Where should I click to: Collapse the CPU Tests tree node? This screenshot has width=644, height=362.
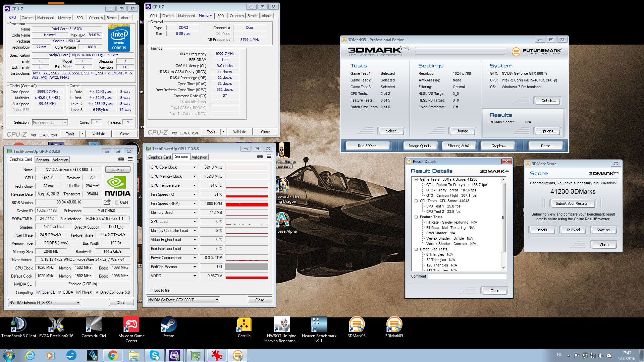[416, 201]
